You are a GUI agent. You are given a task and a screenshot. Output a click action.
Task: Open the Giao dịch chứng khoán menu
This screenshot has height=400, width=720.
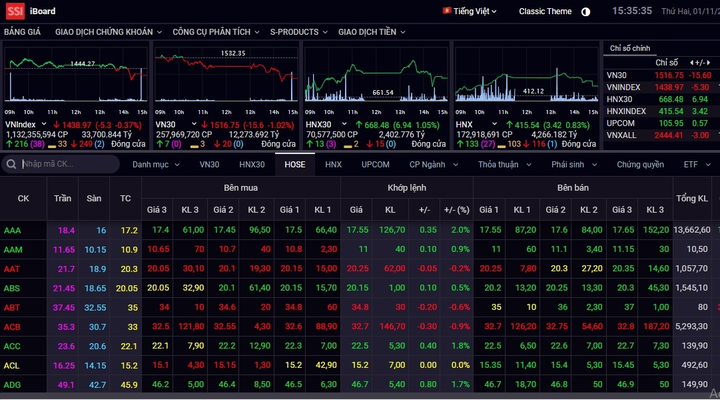[103, 32]
